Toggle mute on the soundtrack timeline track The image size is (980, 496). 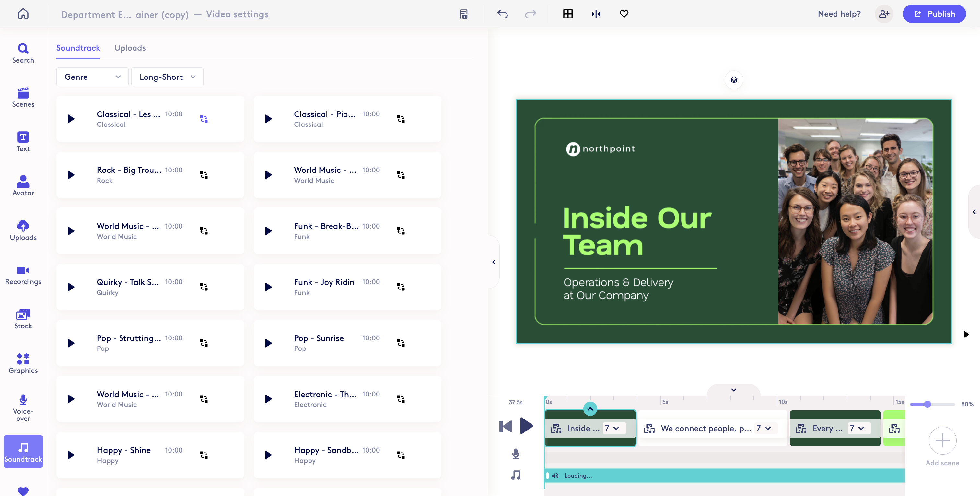tap(555, 476)
